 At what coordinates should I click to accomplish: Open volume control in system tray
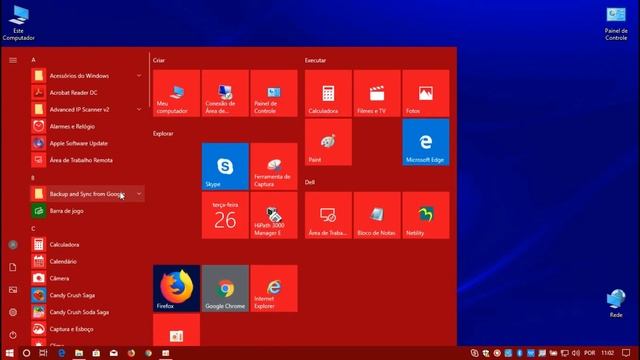tap(576, 353)
